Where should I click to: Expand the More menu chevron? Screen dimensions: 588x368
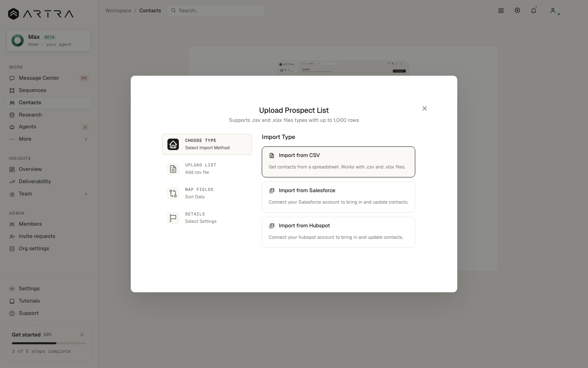pyautogui.click(x=86, y=139)
